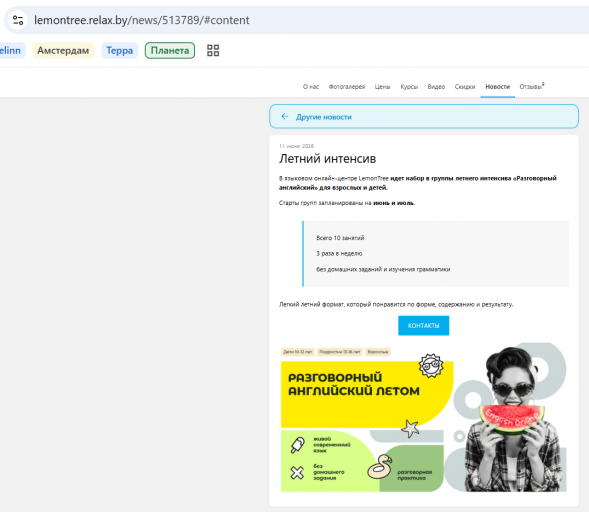
Task: Click the Разговорный английский летом banner image
Action: click(423, 417)
